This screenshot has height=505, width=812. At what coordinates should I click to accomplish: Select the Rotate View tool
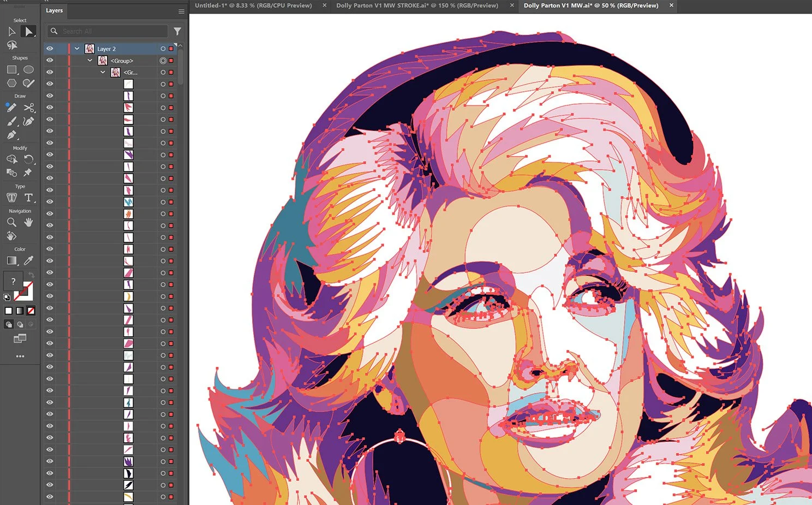12,236
